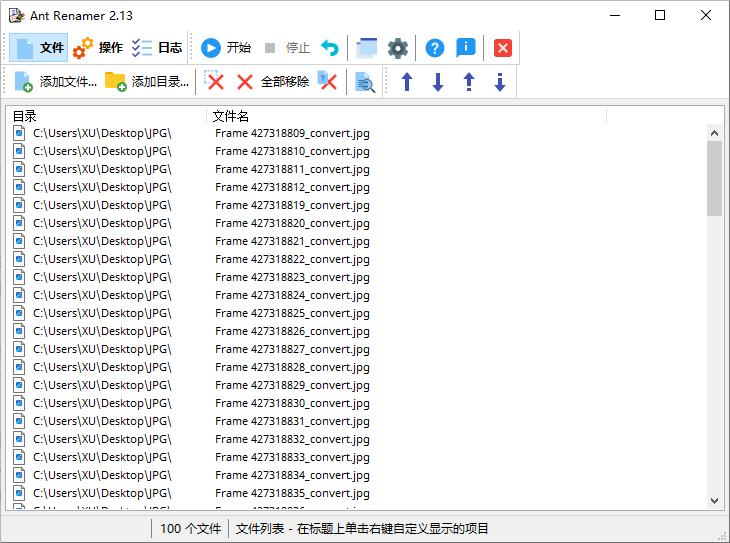Preview the selected file with the magnifier icon
The image size is (730, 543).
(365, 82)
